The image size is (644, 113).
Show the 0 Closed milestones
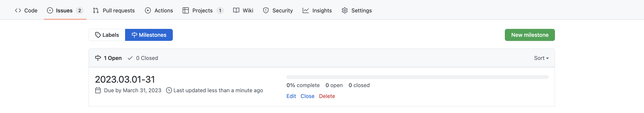(x=143, y=58)
